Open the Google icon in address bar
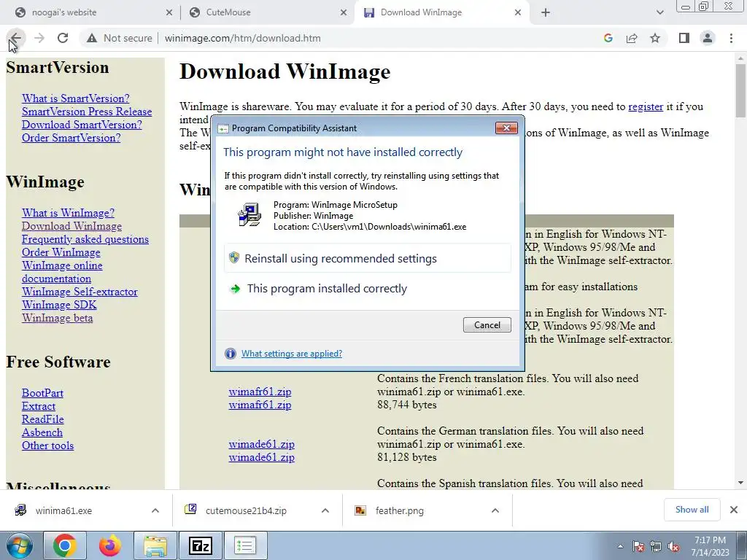 tap(608, 38)
